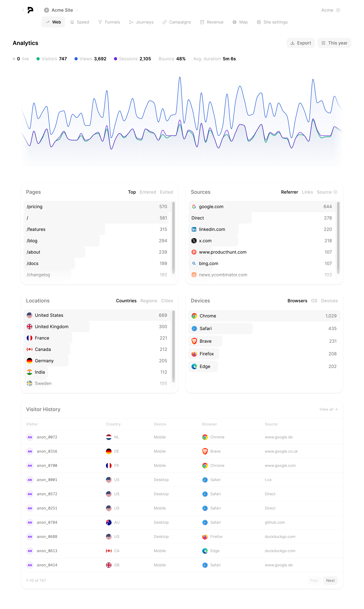
Task: Click the Export button
Action: (x=301, y=43)
